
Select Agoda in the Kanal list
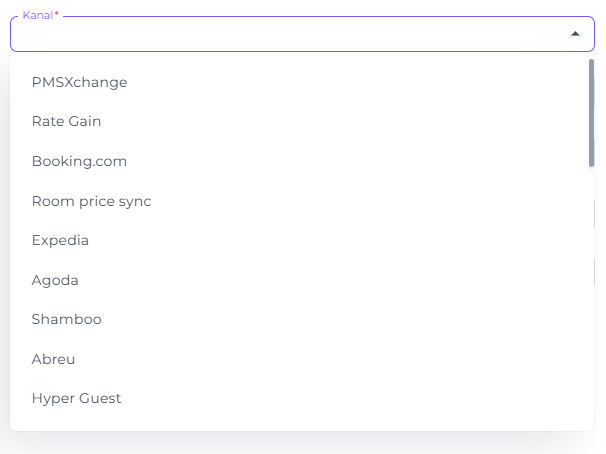coord(302,280)
